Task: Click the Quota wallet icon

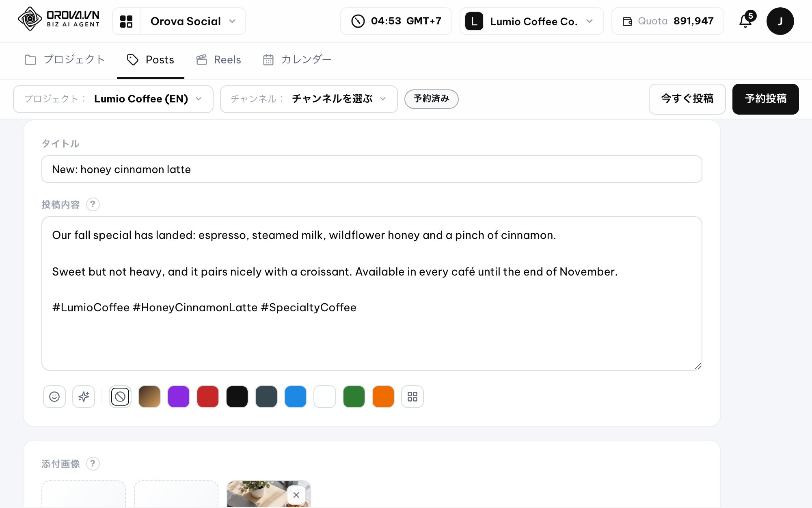Action: [627, 21]
